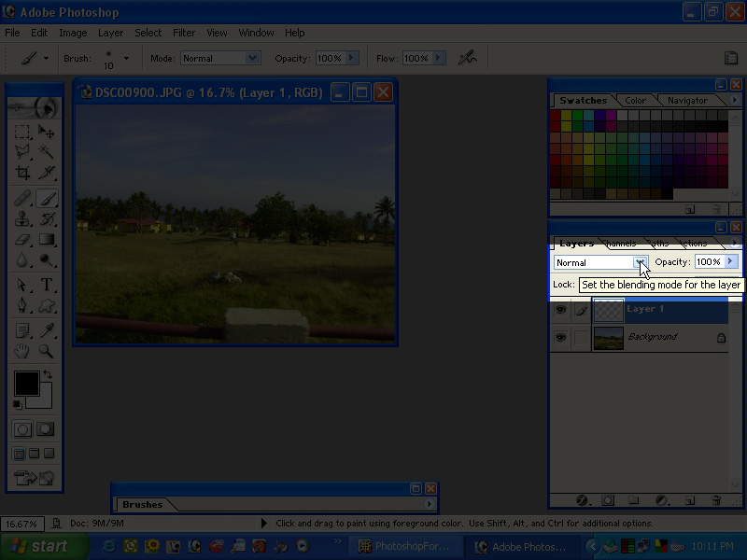
Task: Expand the brush size picker in options bar
Action: pyautogui.click(x=125, y=58)
